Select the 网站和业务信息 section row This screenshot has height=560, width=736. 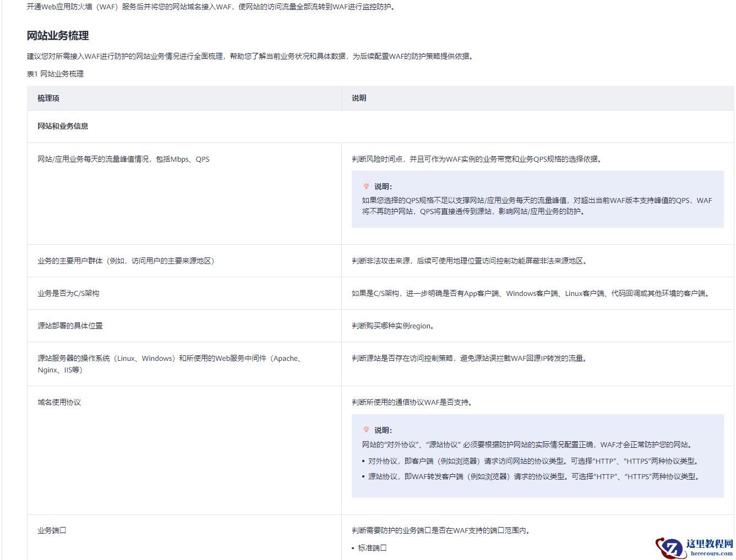pos(380,126)
